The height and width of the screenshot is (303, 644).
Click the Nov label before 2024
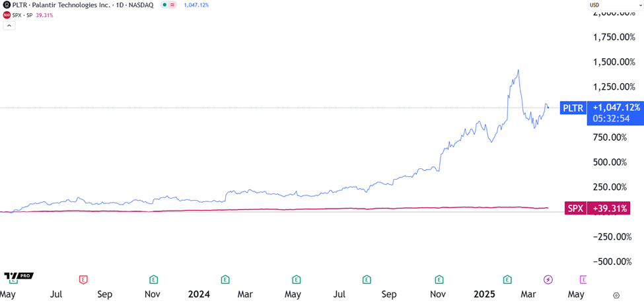click(153, 295)
